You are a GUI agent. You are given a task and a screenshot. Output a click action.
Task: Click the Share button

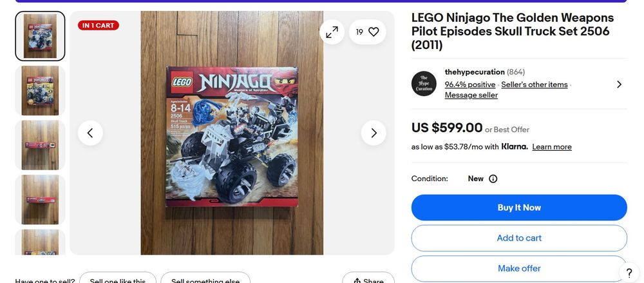[368, 280]
